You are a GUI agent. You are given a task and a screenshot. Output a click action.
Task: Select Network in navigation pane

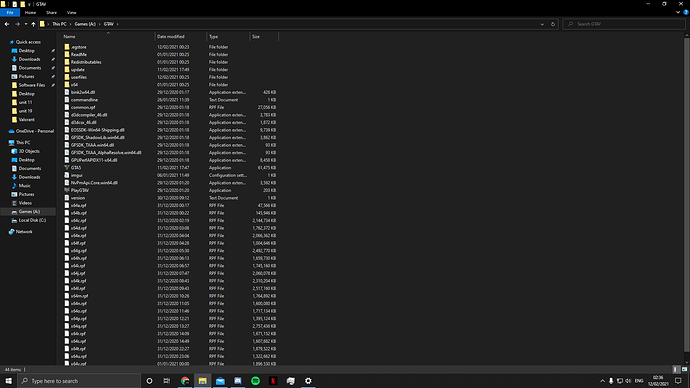(x=24, y=232)
